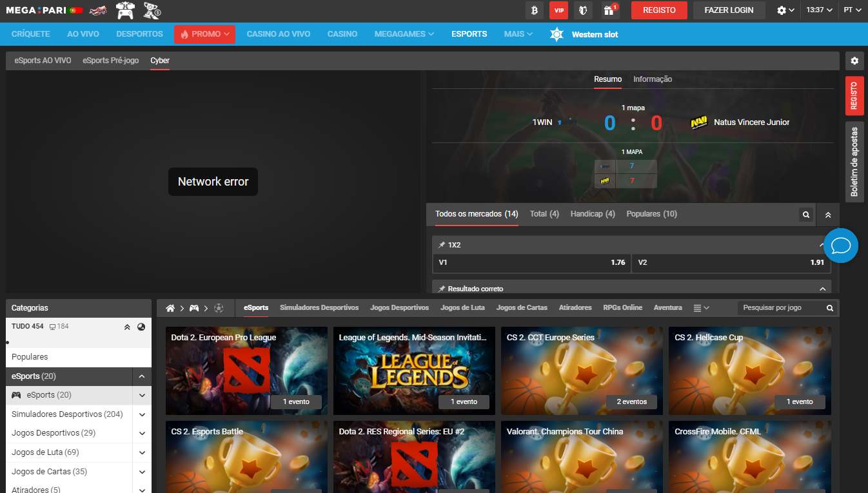The width and height of the screenshot is (868, 493).
Task: Collapse the Resultado correto market
Action: point(822,289)
